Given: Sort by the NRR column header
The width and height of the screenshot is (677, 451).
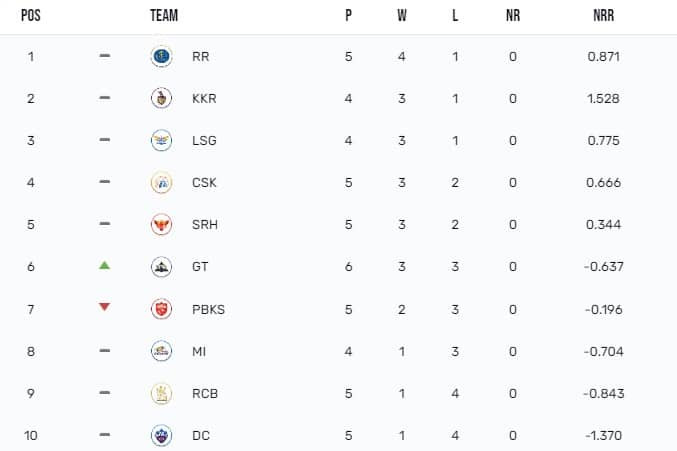Looking at the screenshot, I should click(604, 16).
